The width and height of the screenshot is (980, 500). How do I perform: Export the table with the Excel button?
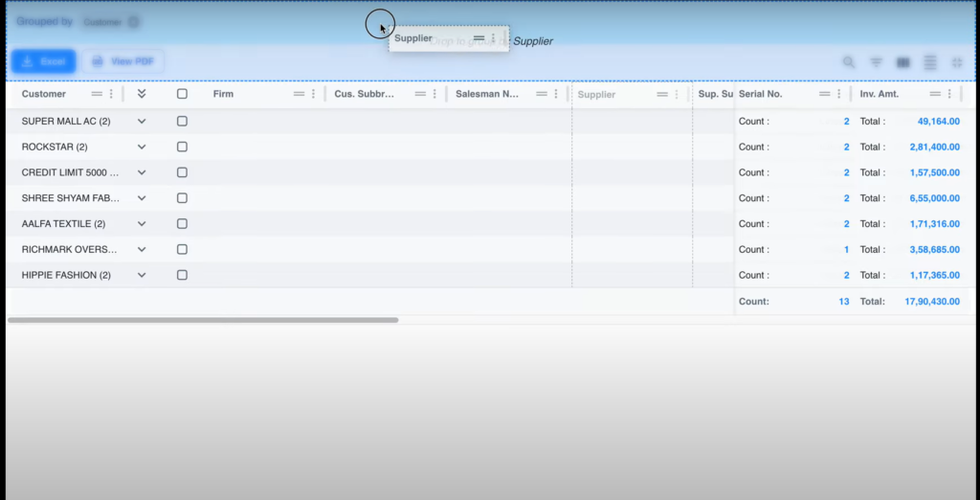42,62
